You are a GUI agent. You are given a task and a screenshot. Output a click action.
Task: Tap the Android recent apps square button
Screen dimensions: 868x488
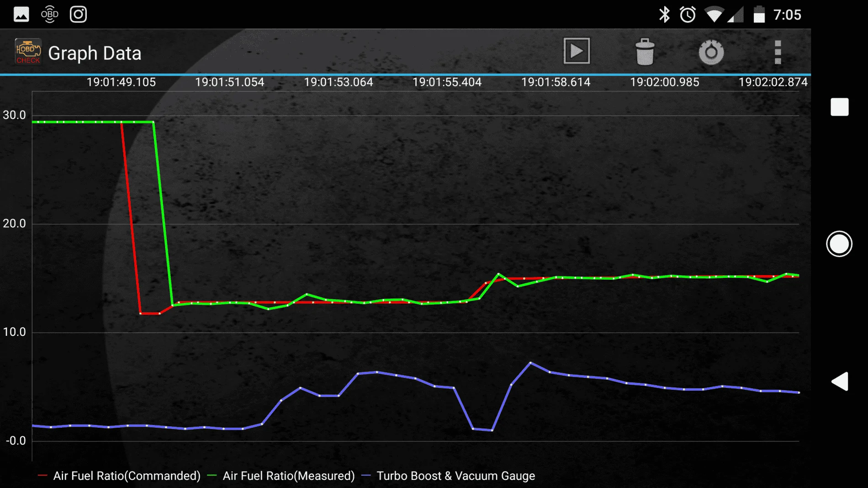pyautogui.click(x=839, y=107)
